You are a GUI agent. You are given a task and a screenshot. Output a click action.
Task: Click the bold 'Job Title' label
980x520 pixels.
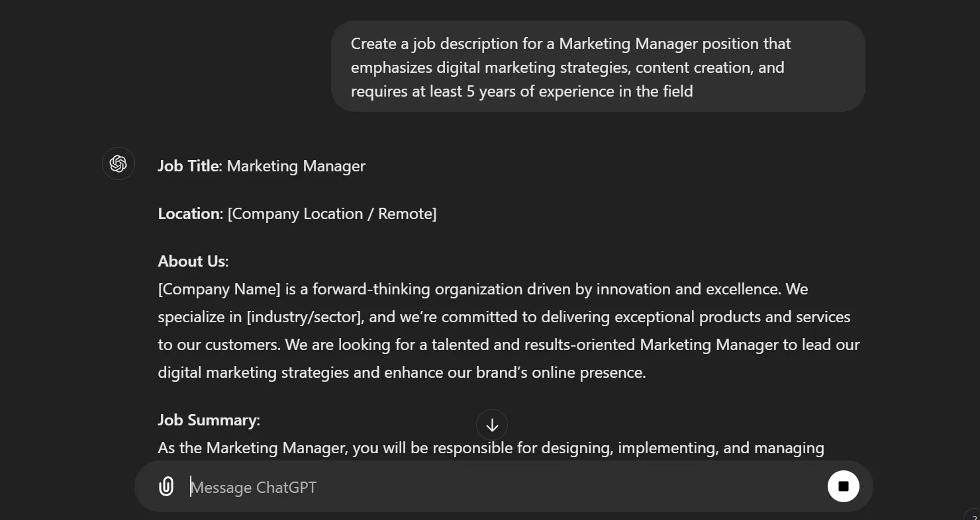188,166
